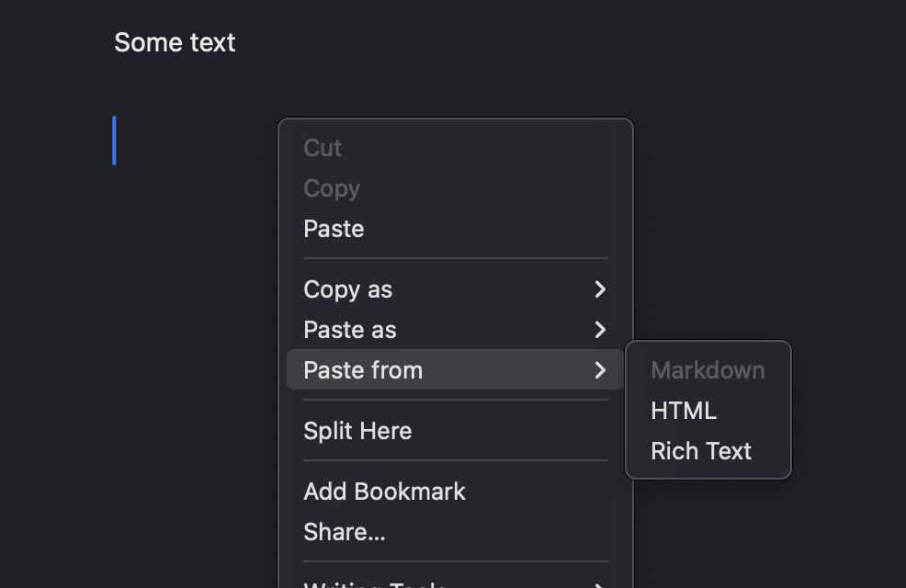Click Add Bookmark
The height and width of the screenshot is (588, 906).
[384, 492]
